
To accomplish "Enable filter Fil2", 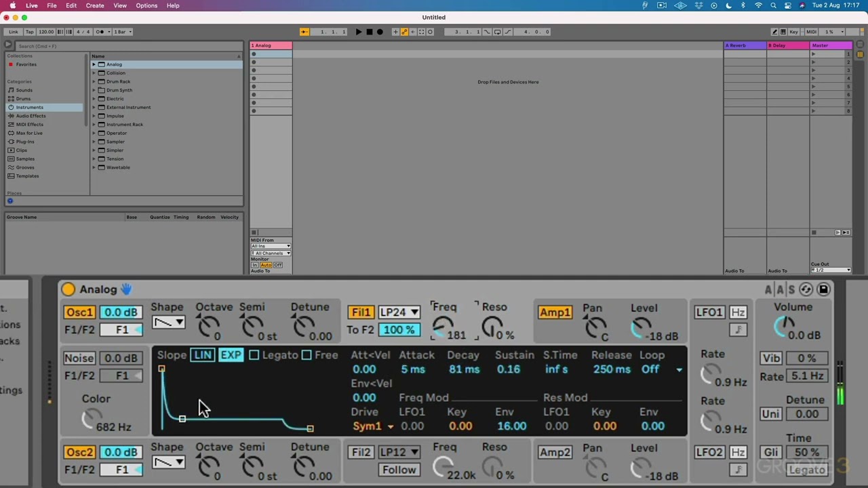I will pos(360,452).
